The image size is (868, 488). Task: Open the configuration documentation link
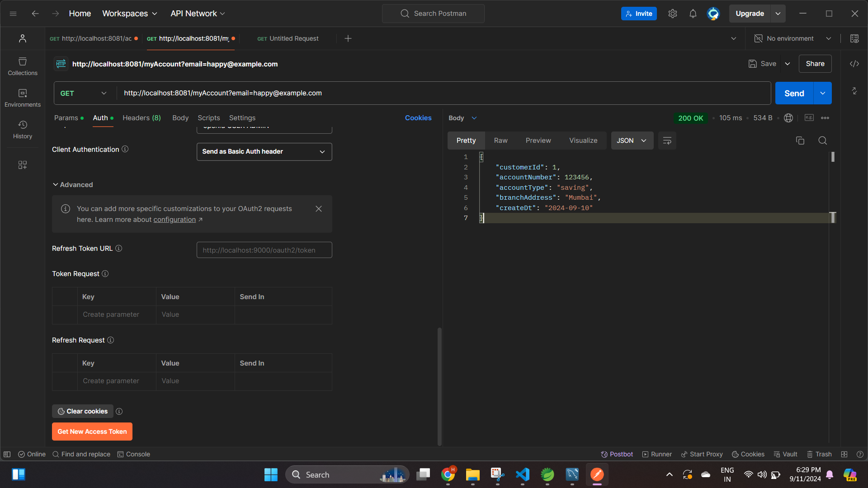[175, 220]
